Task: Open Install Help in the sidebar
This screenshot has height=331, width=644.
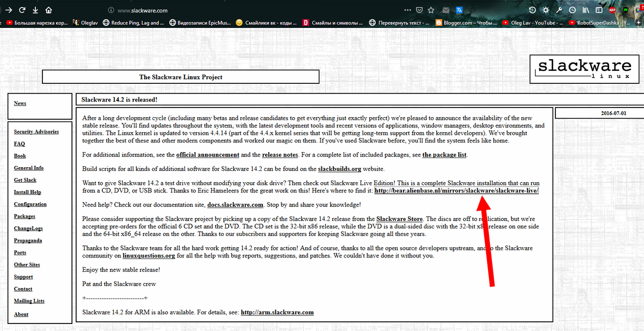Action: [27, 192]
